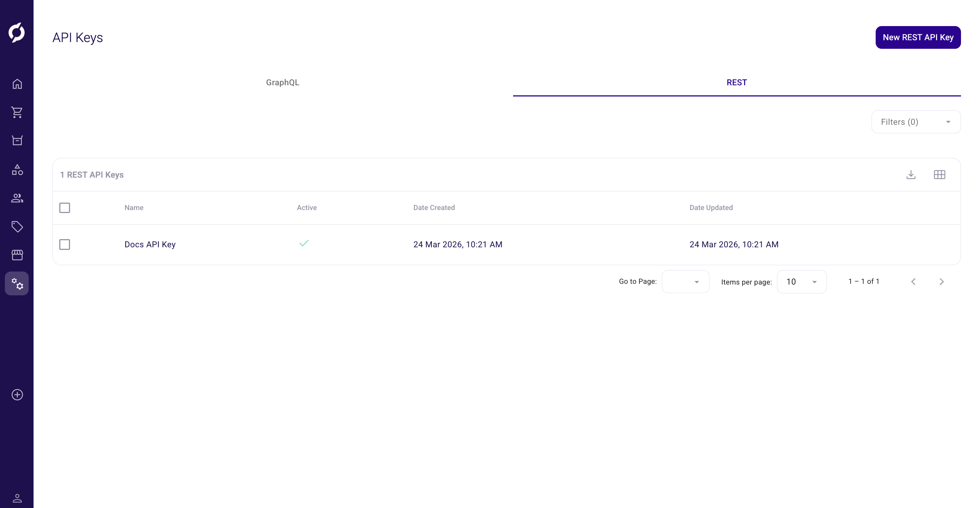
Task: Open column layout grid icon
Action: (939, 175)
